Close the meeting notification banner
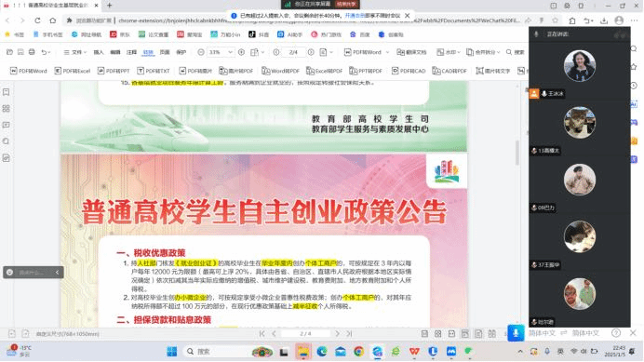Screen dimensions: 644x362 pyautogui.click(x=407, y=16)
